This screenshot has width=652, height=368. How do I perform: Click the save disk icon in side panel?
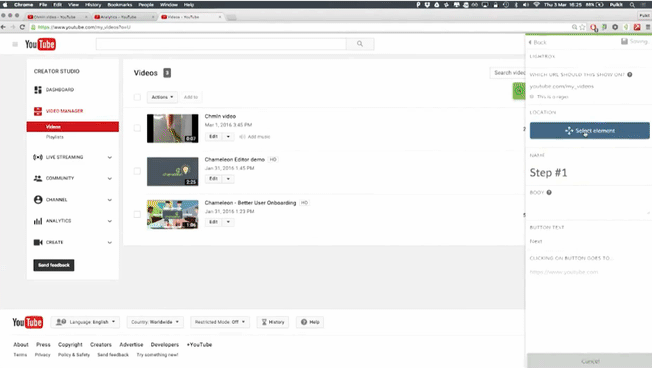click(624, 41)
